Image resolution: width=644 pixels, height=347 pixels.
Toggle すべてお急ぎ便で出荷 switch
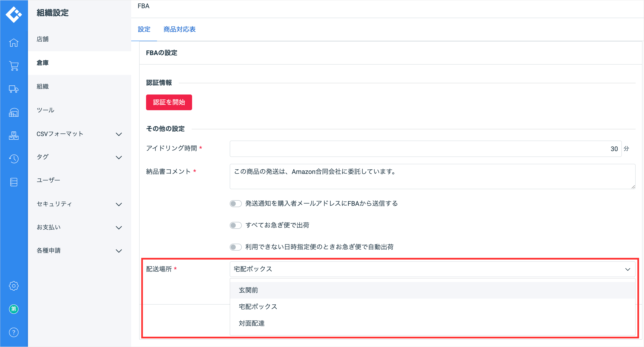236,225
